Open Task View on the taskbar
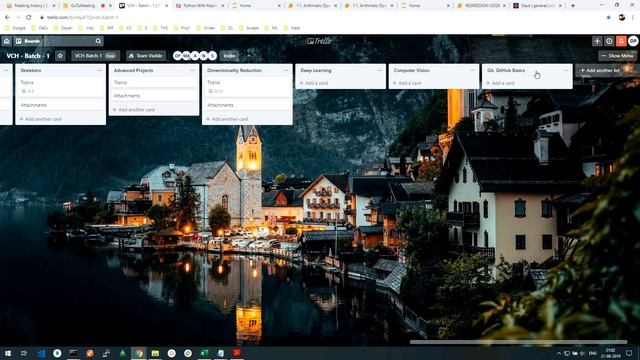This screenshot has height=360, width=640. point(24,353)
